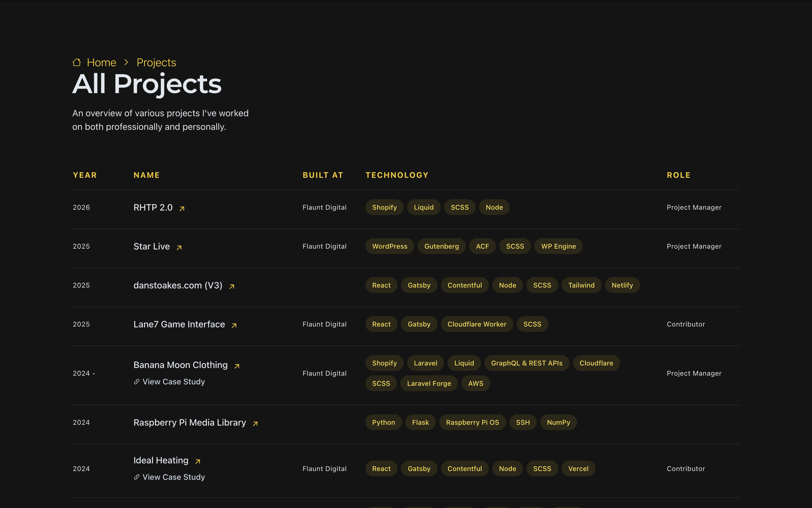Click the NAME column header
812x508 pixels.
click(147, 175)
